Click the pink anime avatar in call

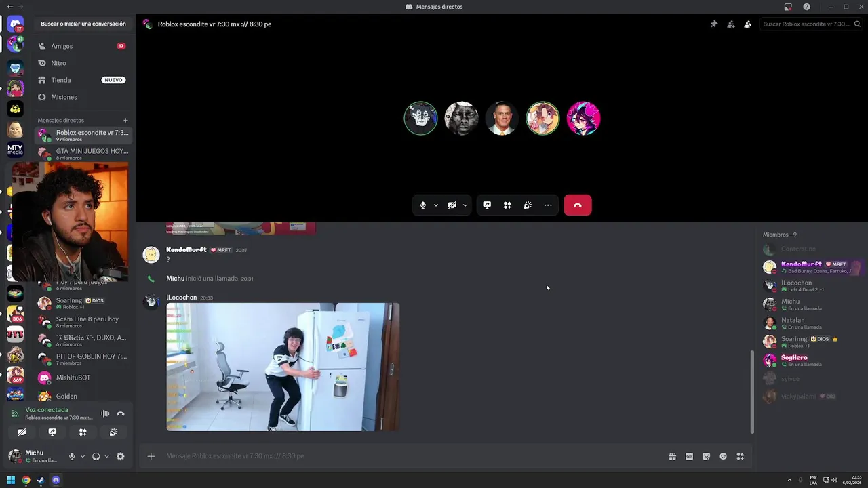coord(583,119)
